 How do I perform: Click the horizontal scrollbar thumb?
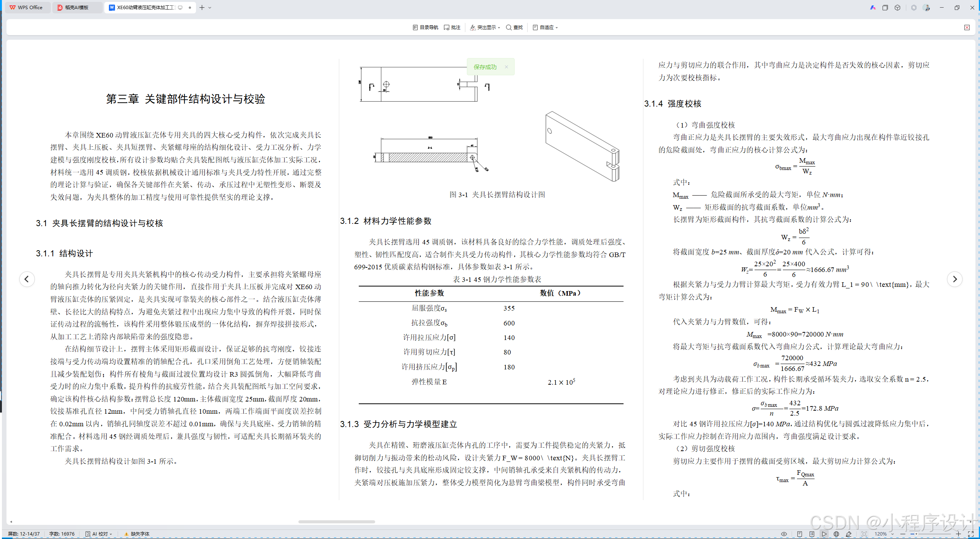click(337, 521)
